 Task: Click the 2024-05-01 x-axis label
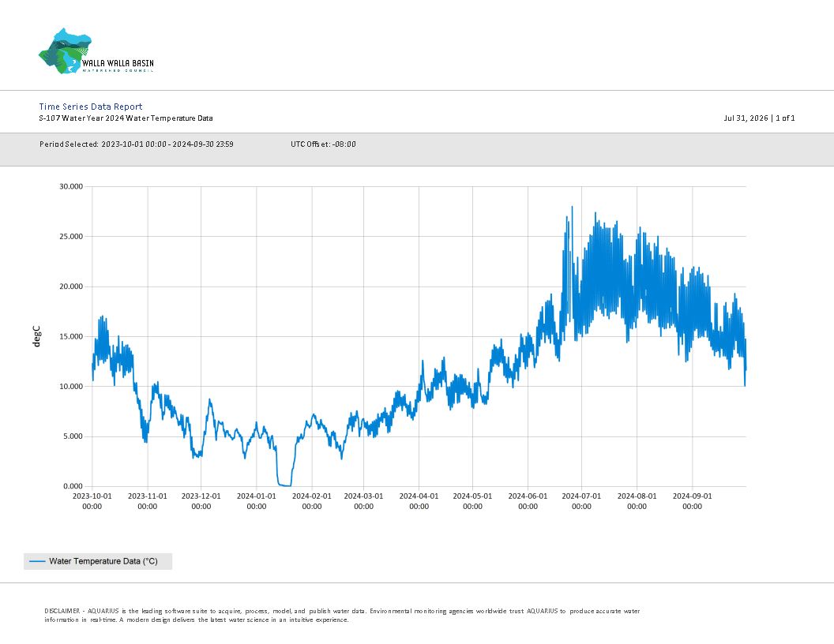[x=472, y=501]
